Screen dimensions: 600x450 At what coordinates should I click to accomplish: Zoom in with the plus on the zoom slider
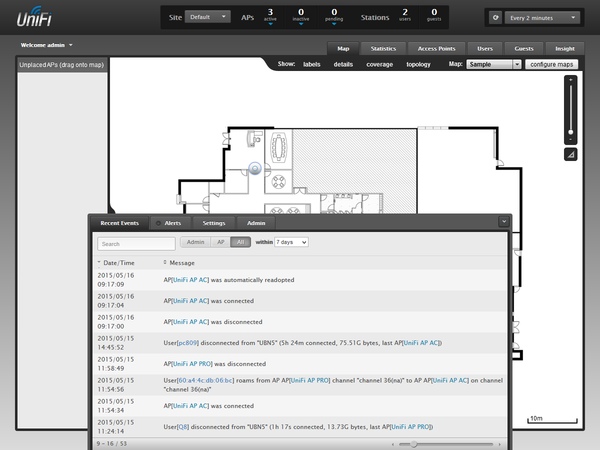(x=571, y=80)
